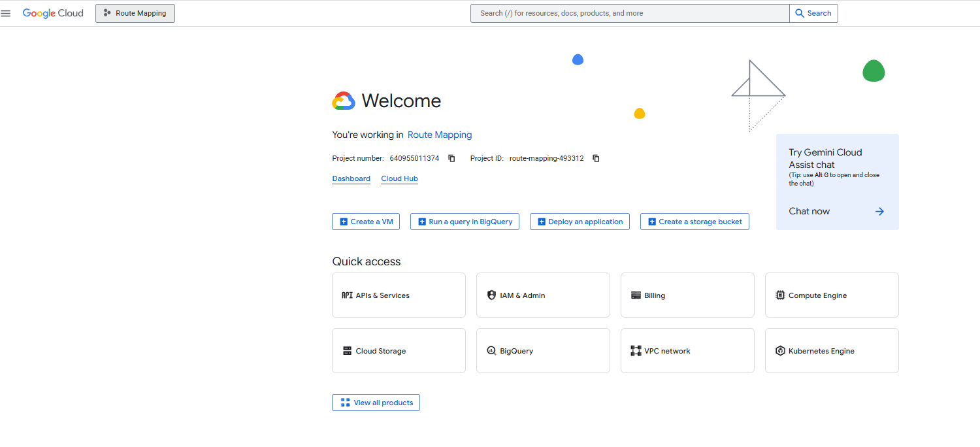Click Chat now in Gemini panel
The width and height of the screenshot is (980, 447).
(809, 211)
